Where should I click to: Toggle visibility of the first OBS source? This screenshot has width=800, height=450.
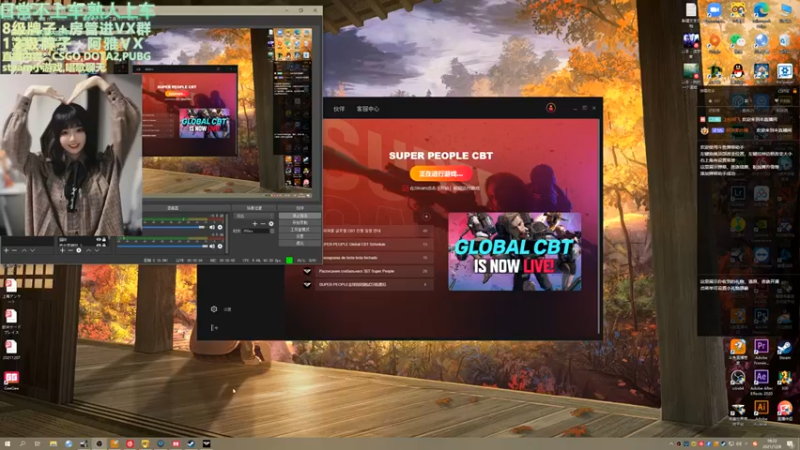[98, 239]
